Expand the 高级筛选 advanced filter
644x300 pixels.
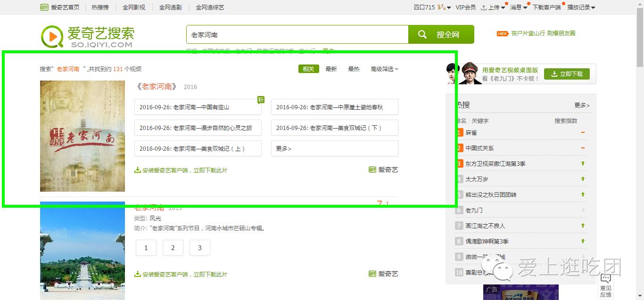point(384,69)
